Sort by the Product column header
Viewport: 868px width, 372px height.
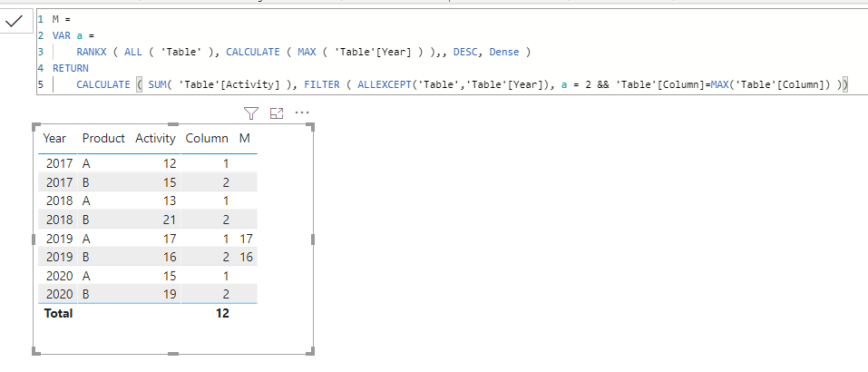coord(103,139)
